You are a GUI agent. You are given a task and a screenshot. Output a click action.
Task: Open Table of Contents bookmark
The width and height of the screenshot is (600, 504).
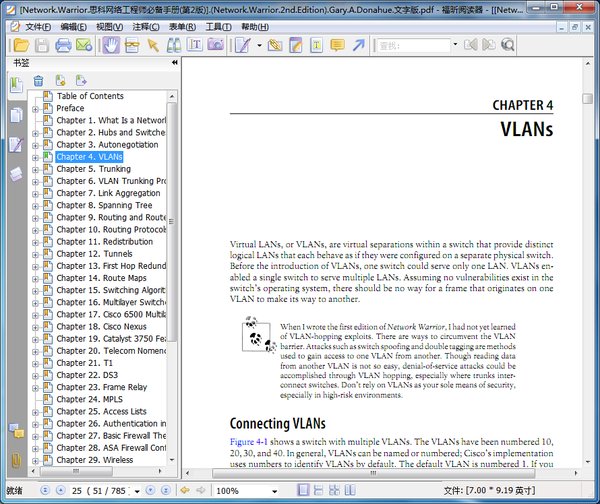(x=90, y=96)
